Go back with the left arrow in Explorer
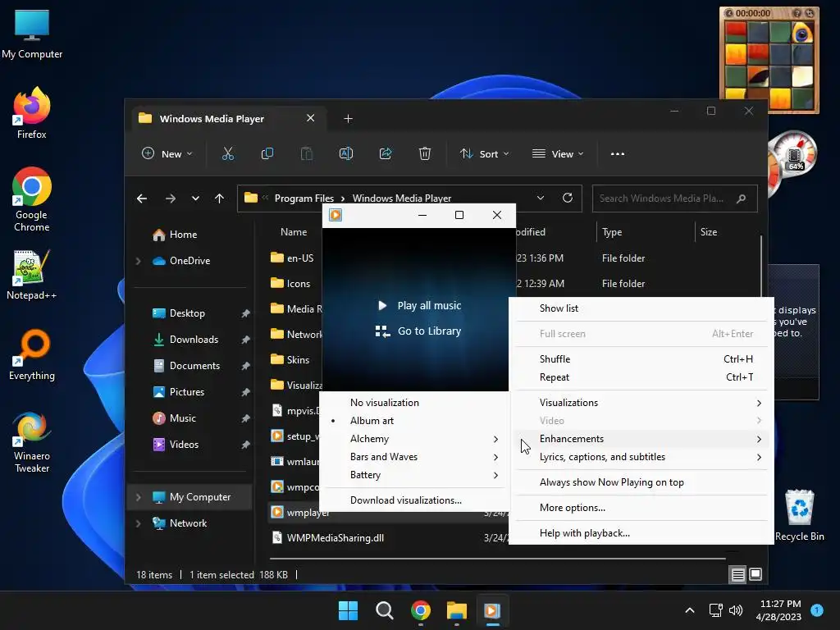 [x=142, y=199]
